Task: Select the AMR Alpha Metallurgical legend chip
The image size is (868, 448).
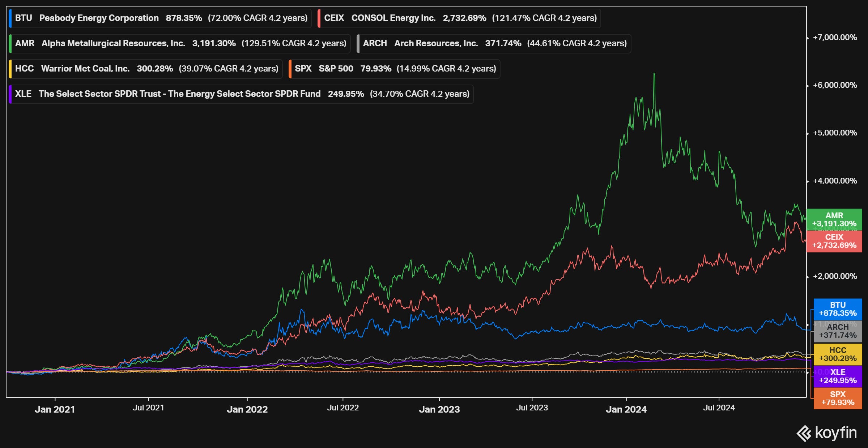Action: coord(179,43)
